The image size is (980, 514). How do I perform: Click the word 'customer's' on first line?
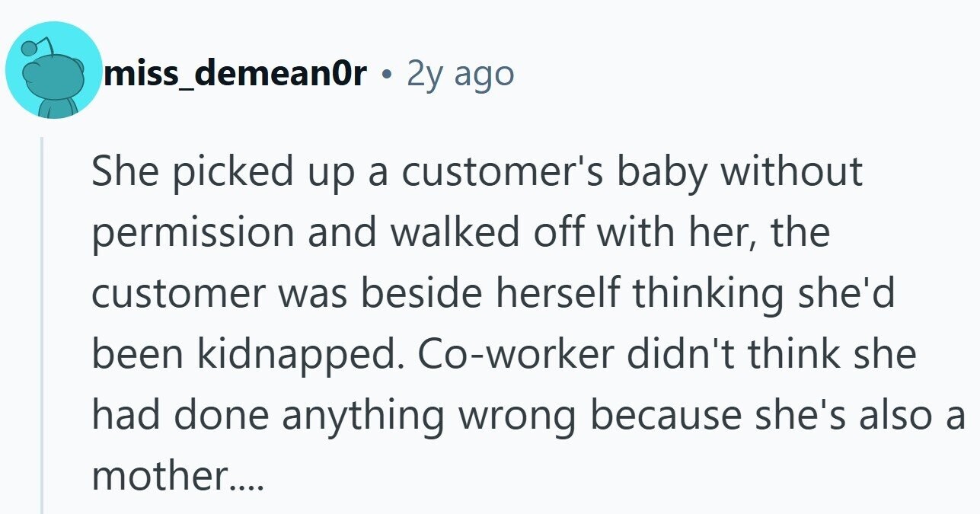click(503, 173)
